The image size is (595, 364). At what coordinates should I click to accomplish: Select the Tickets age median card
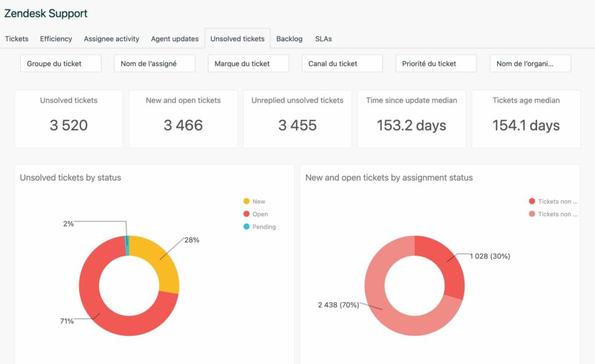click(526, 118)
